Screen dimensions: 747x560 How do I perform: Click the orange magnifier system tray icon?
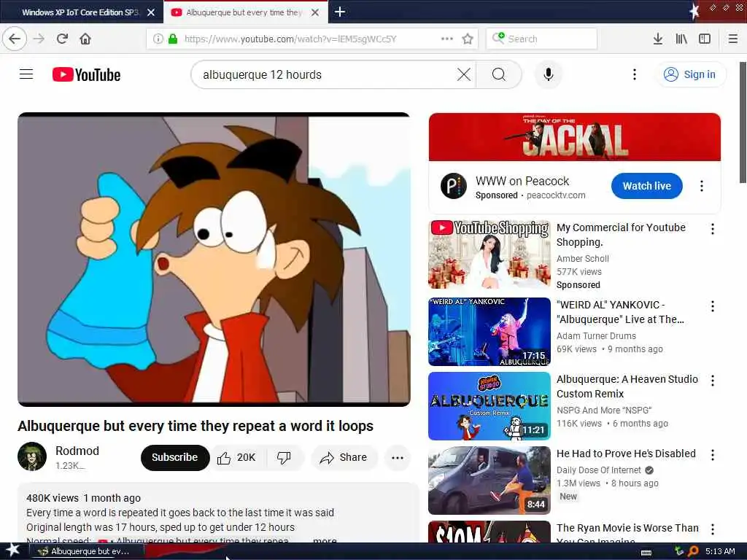coord(693,551)
